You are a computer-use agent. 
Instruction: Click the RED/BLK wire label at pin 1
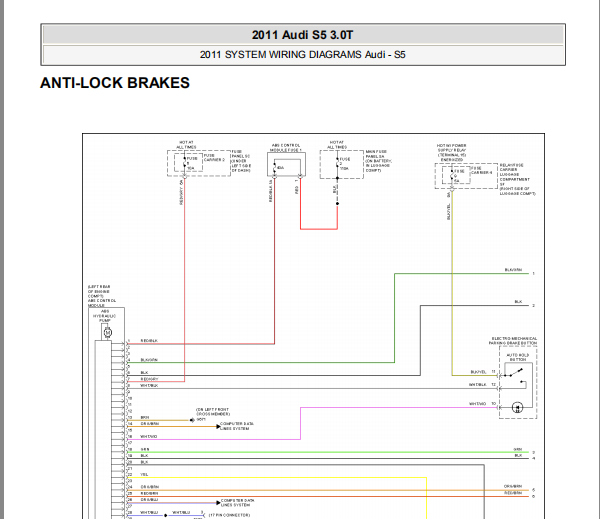click(149, 341)
